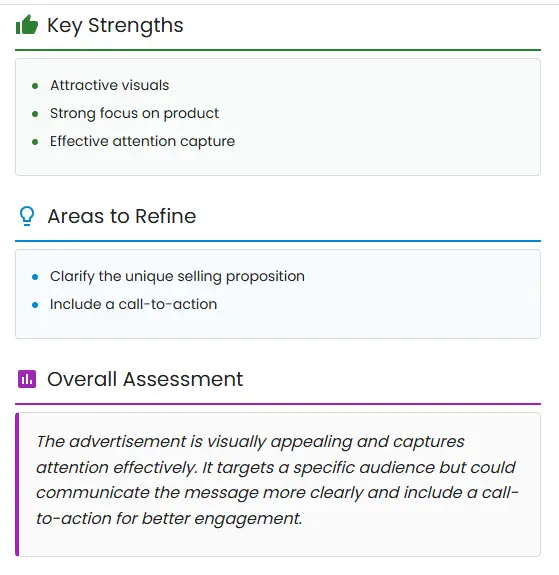Image resolution: width=559 pixels, height=575 pixels.
Task: Click Strong focus on product item
Action: click(x=134, y=113)
